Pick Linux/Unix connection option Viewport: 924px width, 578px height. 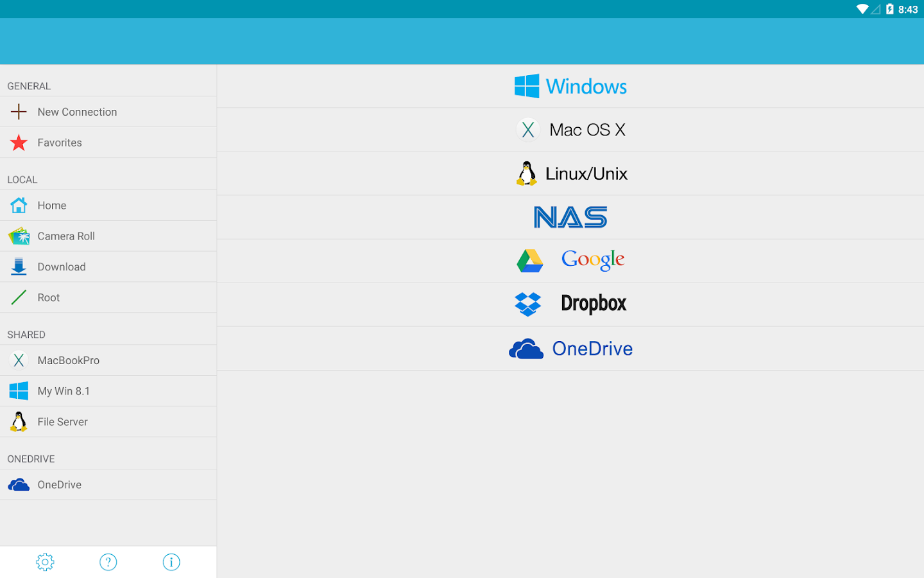[570, 173]
